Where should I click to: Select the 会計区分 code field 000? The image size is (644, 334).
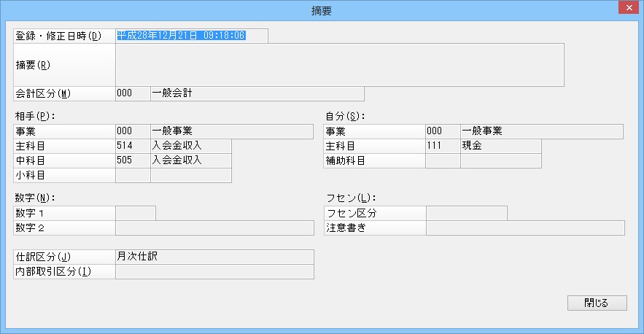[x=133, y=93]
